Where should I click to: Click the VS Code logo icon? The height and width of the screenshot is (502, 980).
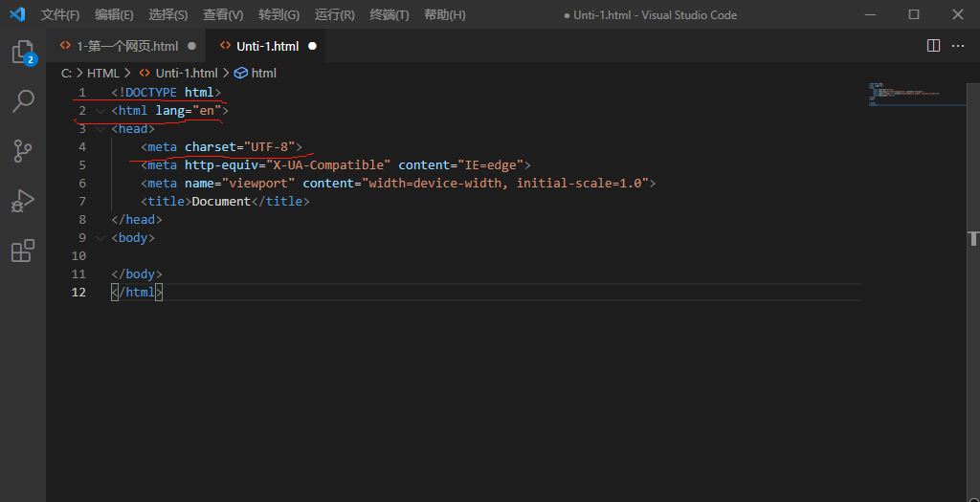pyautogui.click(x=17, y=14)
